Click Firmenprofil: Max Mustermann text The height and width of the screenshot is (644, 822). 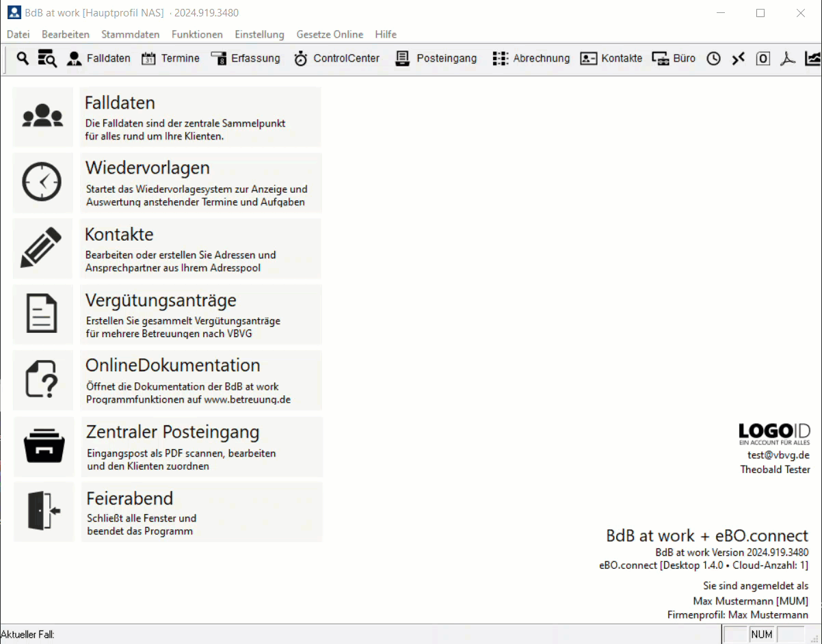click(x=738, y=615)
